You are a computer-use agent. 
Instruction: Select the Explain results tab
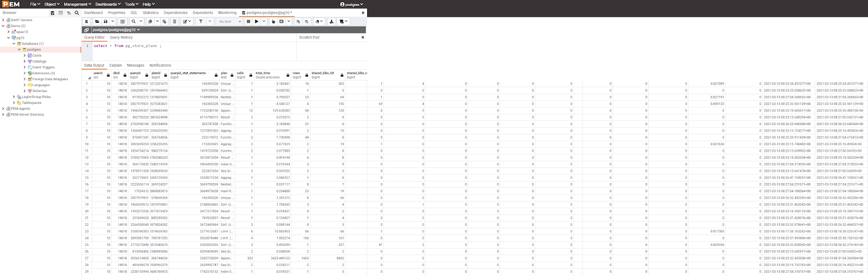tap(116, 65)
